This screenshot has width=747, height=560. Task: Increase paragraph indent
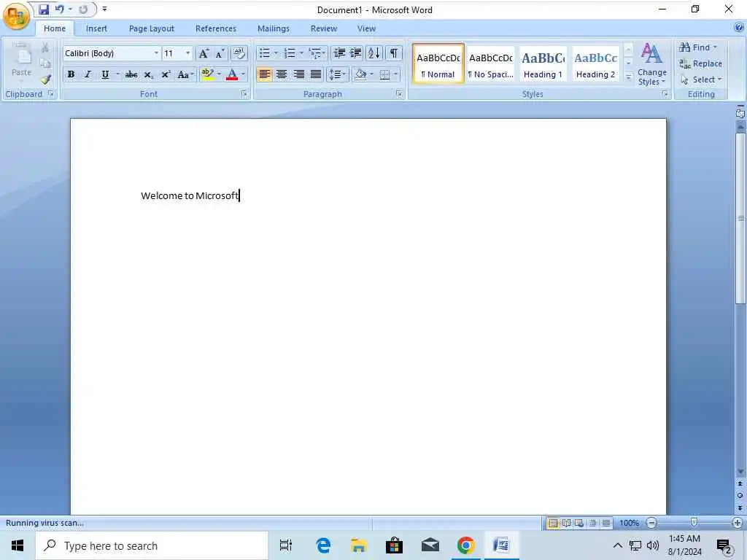pos(356,52)
